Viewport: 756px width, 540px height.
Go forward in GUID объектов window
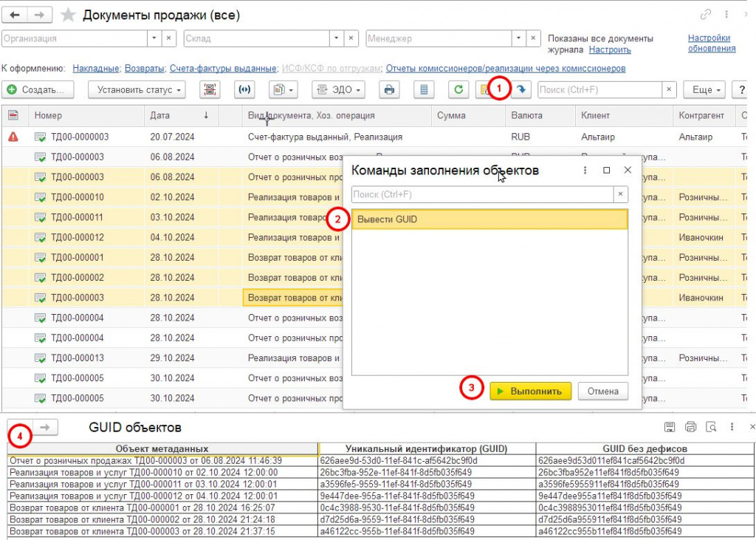coord(45,427)
